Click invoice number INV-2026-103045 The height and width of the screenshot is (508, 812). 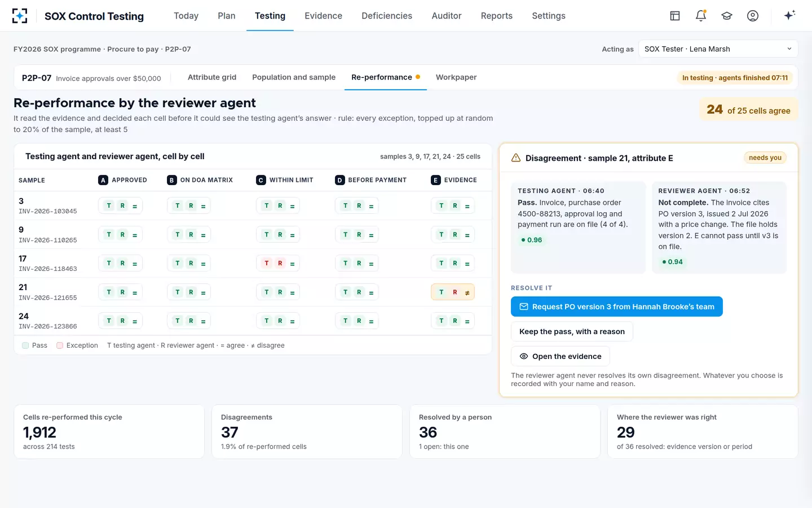[x=48, y=212]
